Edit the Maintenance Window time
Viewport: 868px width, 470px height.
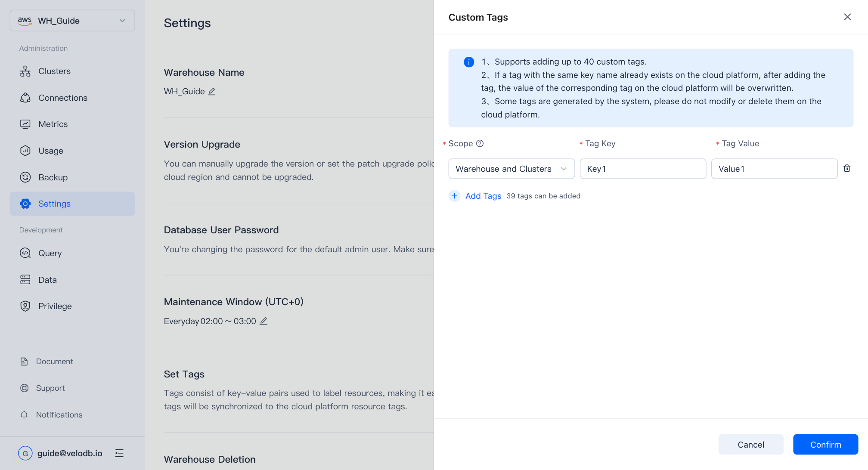263,321
